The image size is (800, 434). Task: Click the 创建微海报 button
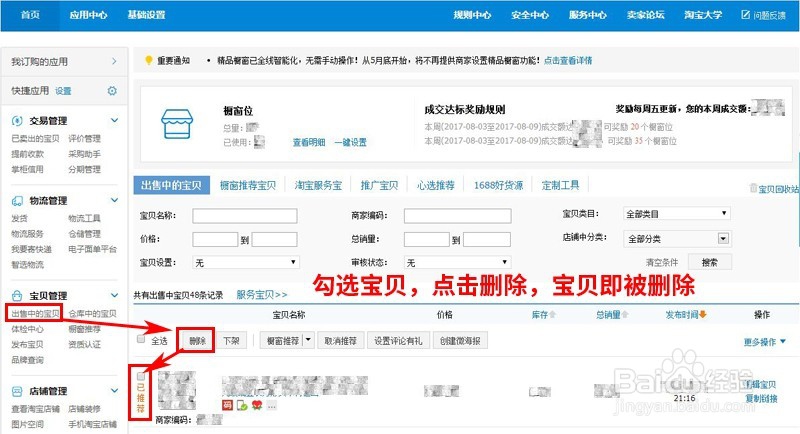point(460,341)
